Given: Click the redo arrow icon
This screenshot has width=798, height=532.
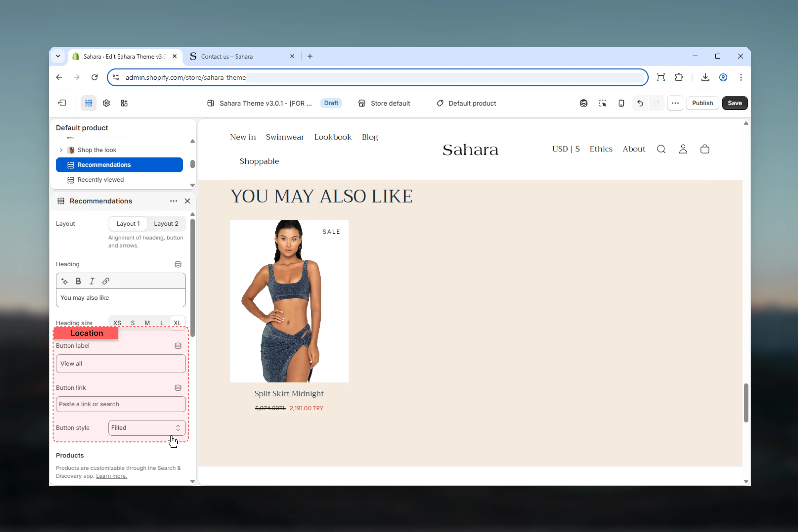Looking at the screenshot, I should (656, 103).
